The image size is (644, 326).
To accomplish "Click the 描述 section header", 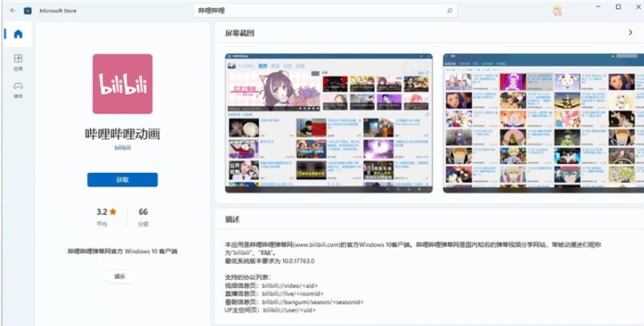I will pos(232,220).
